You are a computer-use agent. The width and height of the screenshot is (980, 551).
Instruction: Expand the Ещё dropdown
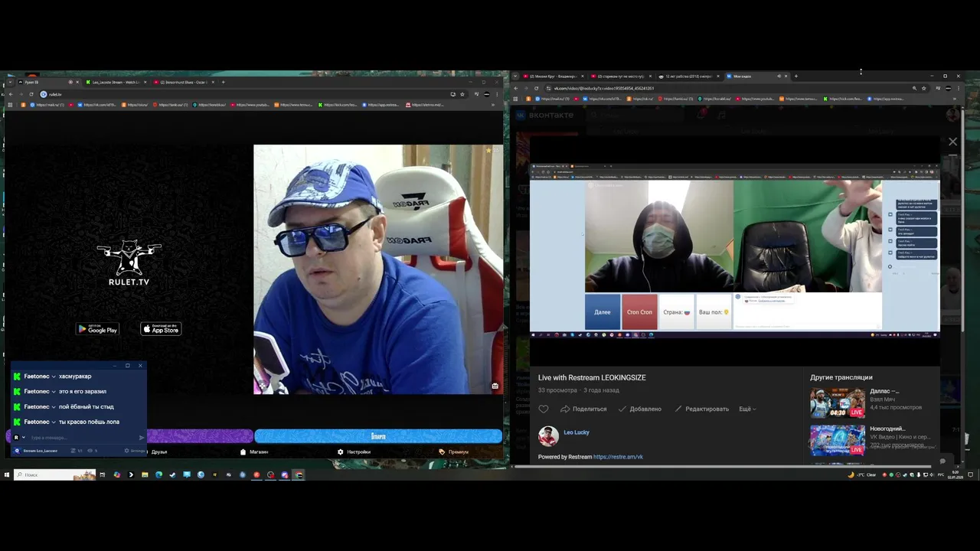click(747, 409)
